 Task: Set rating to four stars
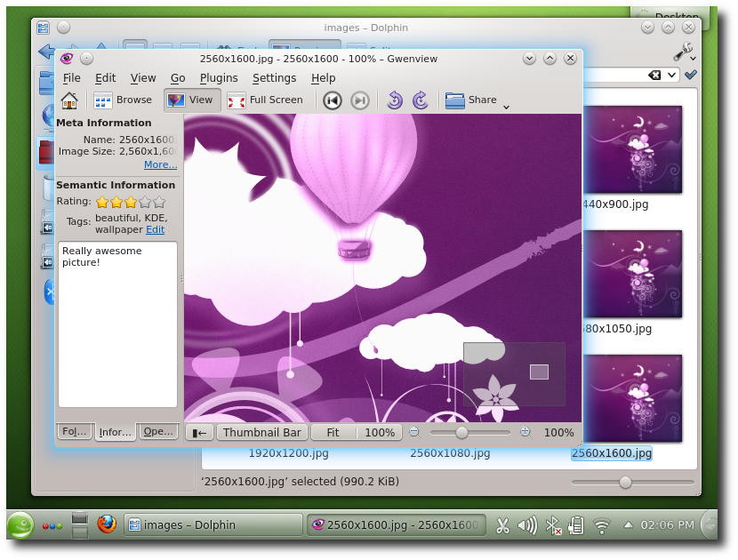coord(145,202)
